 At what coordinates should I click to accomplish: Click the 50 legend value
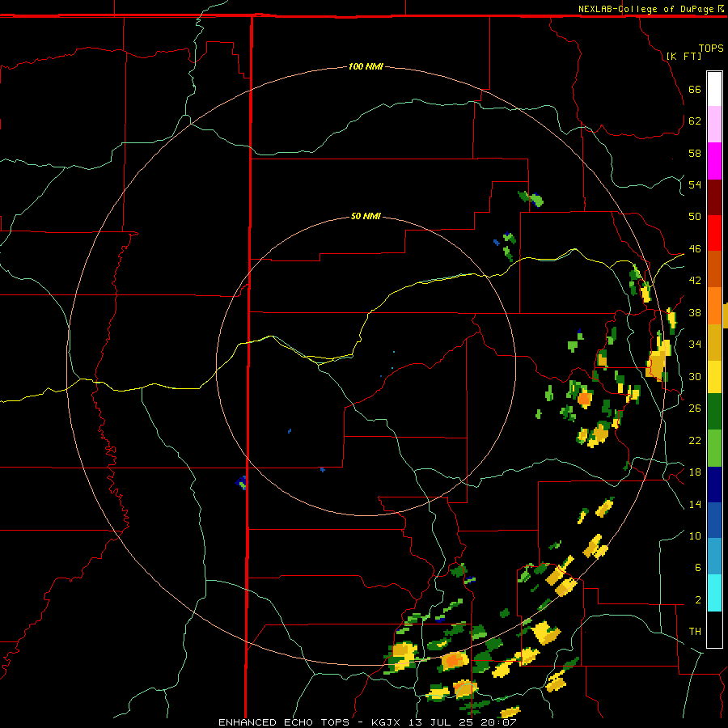pyautogui.click(x=695, y=217)
